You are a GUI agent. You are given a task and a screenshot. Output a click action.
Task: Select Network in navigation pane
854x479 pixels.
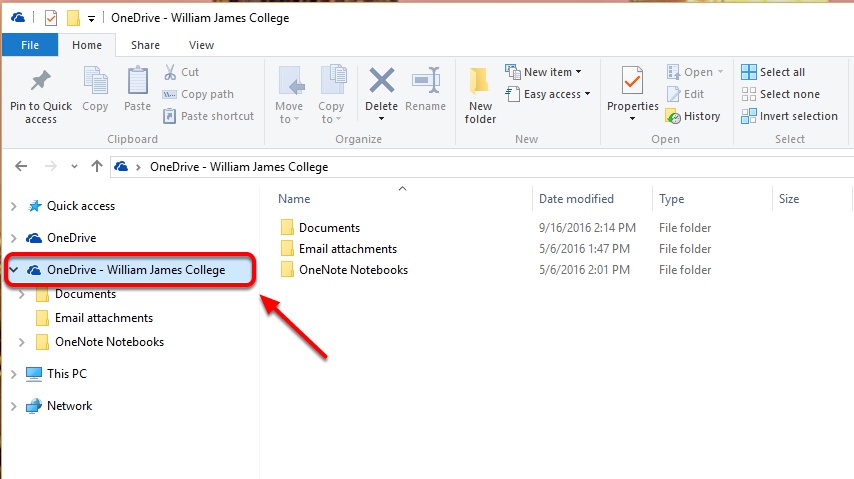(69, 406)
